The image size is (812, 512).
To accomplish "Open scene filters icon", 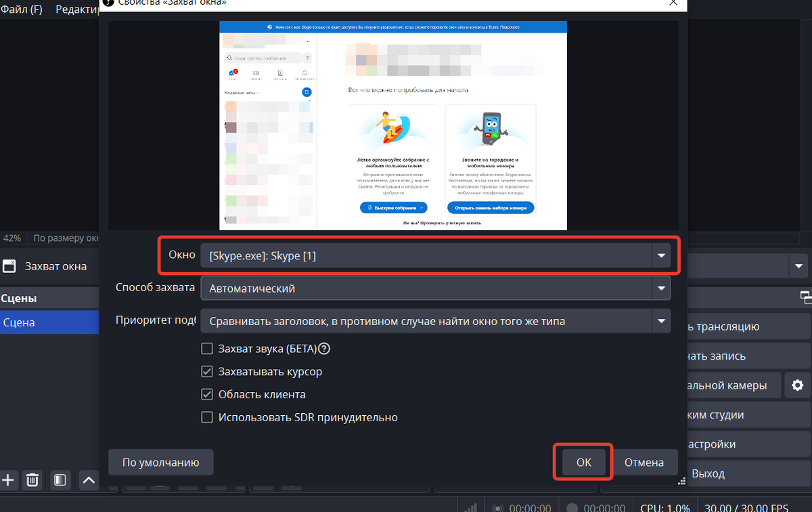I will [60, 480].
